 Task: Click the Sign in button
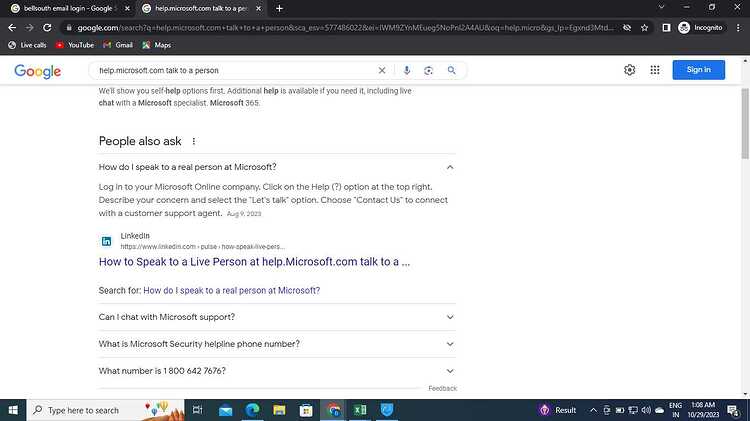click(698, 70)
